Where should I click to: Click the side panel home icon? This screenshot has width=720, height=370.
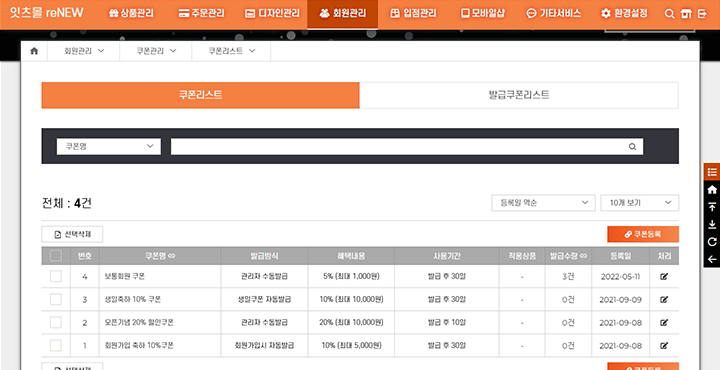click(x=712, y=190)
